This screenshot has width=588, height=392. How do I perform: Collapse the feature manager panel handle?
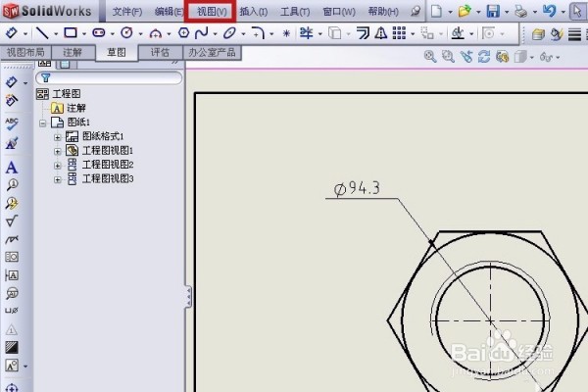click(188, 297)
